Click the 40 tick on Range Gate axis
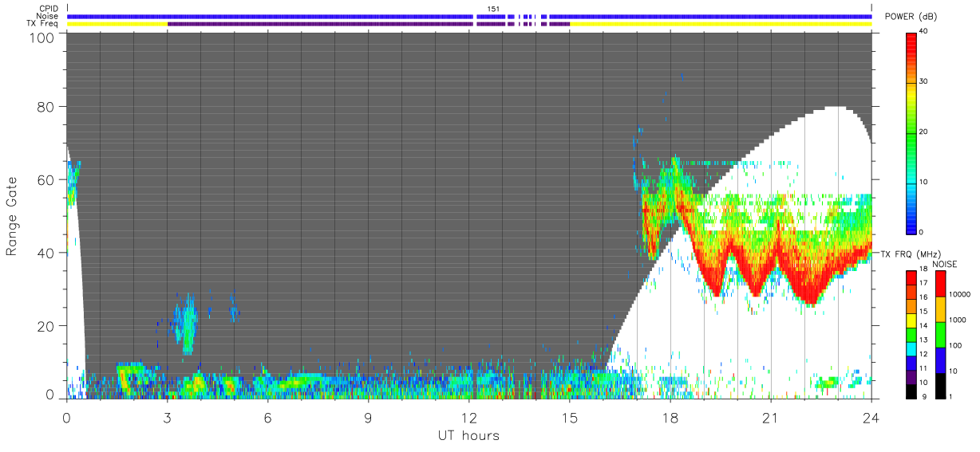 [45, 253]
